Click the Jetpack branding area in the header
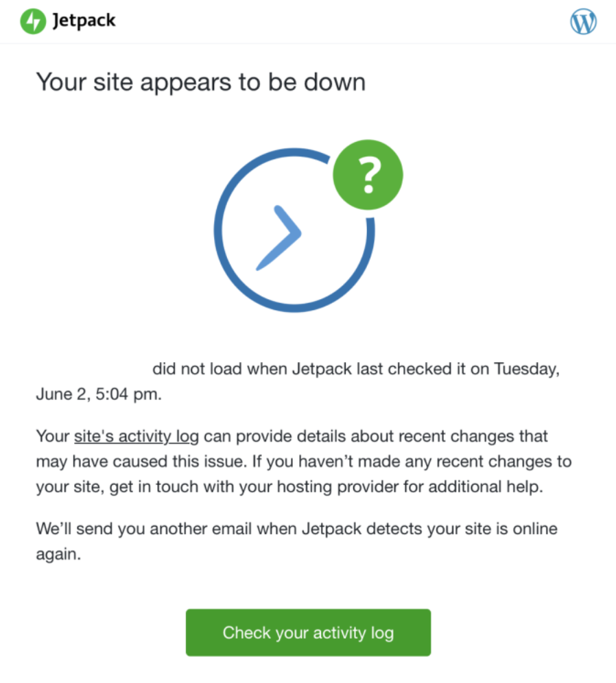 [x=67, y=21]
